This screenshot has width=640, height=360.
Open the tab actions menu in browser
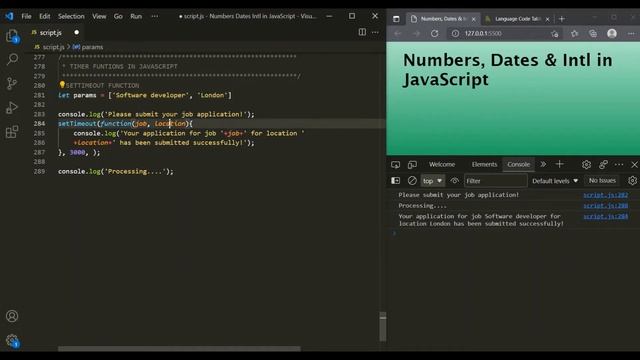[396, 19]
